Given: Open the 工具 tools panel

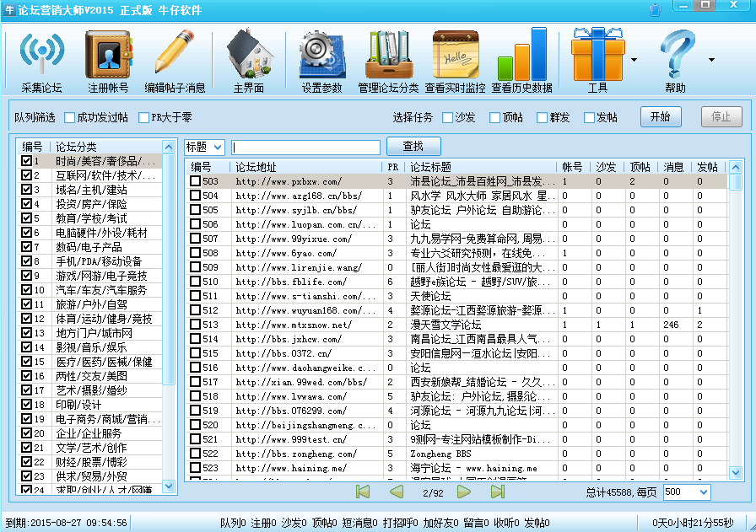Looking at the screenshot, I should point(598,59).
